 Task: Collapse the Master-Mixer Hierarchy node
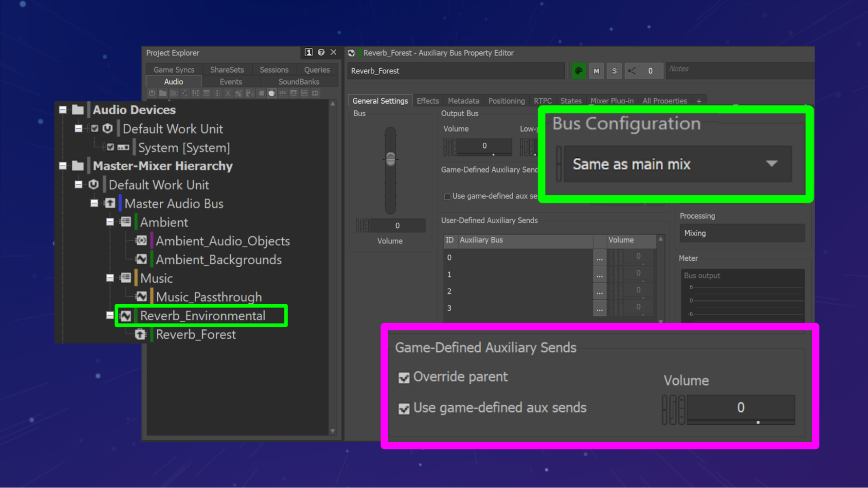[x=63, y=166]
